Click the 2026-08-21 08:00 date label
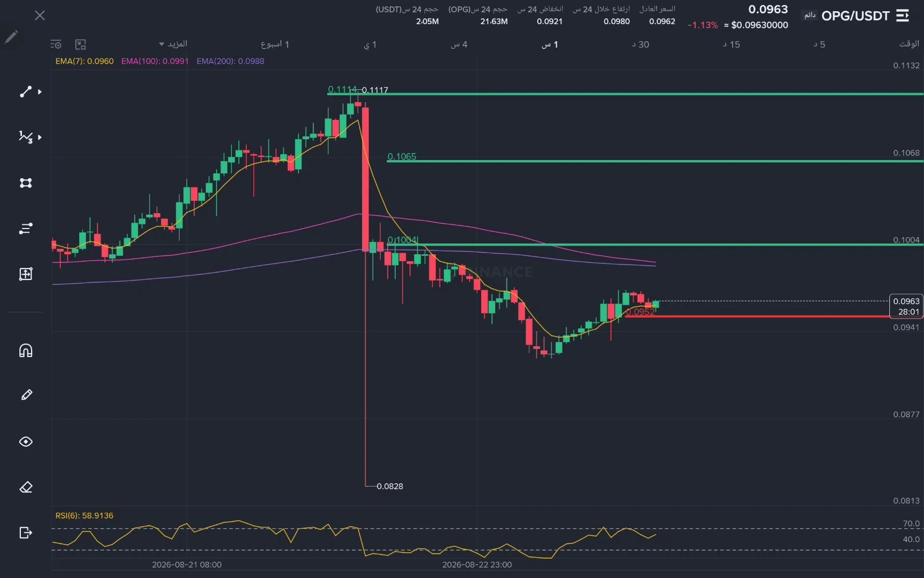Viewport: 924px width, 578px height. tap(187, 565)
